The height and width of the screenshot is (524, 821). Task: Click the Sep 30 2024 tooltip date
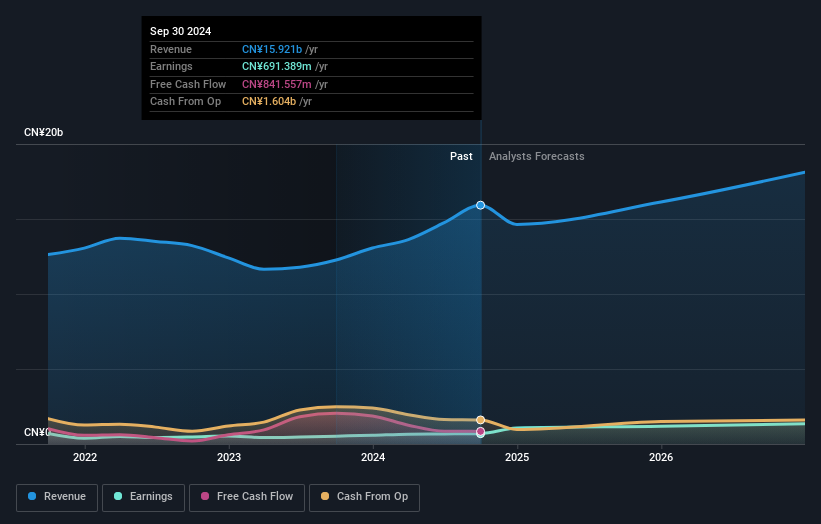click(181, 31)
